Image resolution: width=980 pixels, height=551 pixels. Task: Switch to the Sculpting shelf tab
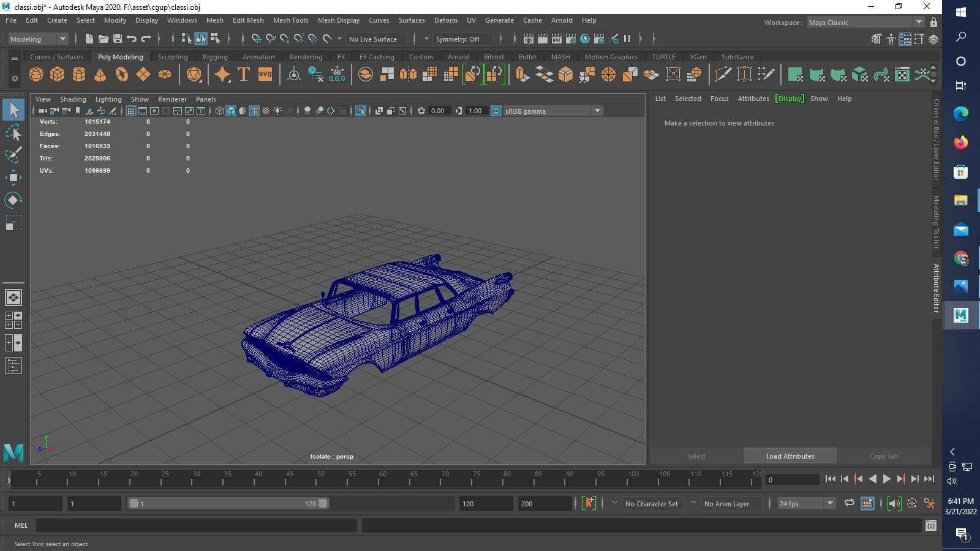(x=173, y=57)
